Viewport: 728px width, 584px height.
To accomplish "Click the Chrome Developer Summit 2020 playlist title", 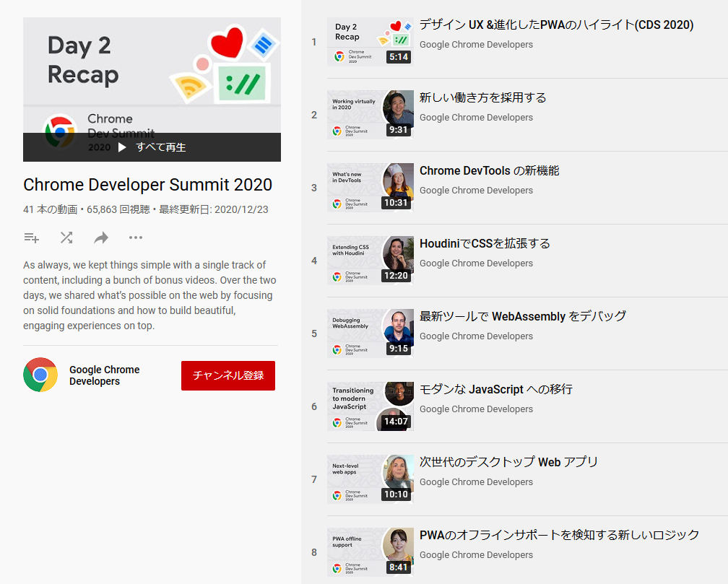I will coord(147,185).
